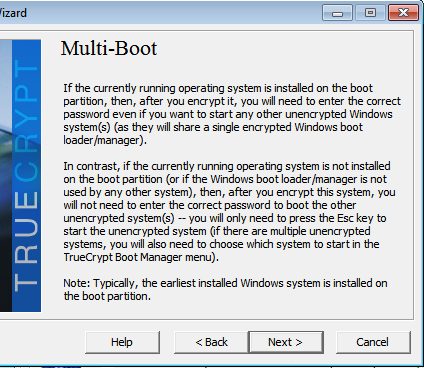Click the Next > button
This screenshot has height=368, width=424.
click(x=286, y=342)
